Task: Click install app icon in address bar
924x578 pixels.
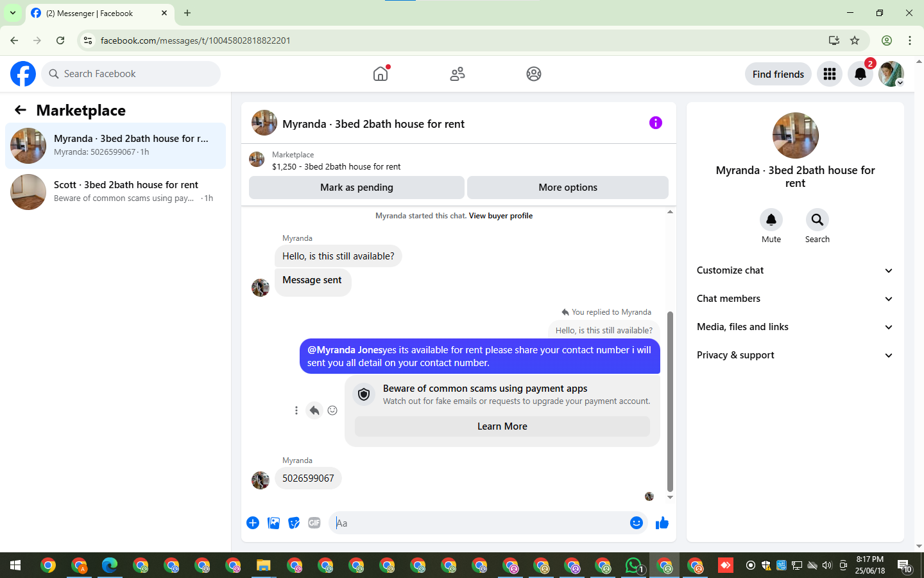Action: (834, 40)
